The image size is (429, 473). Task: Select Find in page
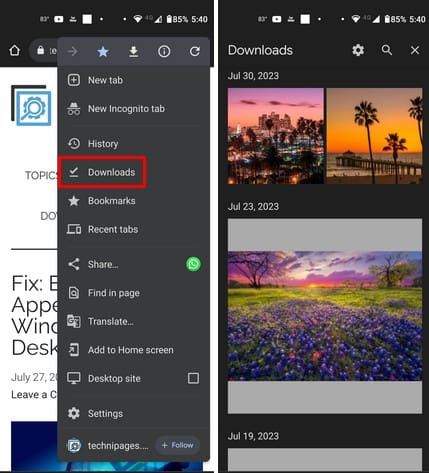click(134, 293)
